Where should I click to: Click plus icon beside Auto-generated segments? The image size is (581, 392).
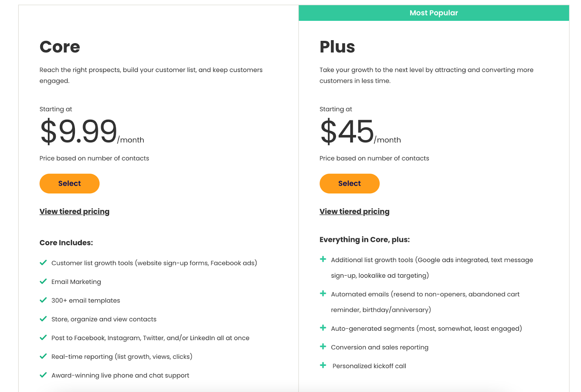pyautogui.click(x=323, y=328)
